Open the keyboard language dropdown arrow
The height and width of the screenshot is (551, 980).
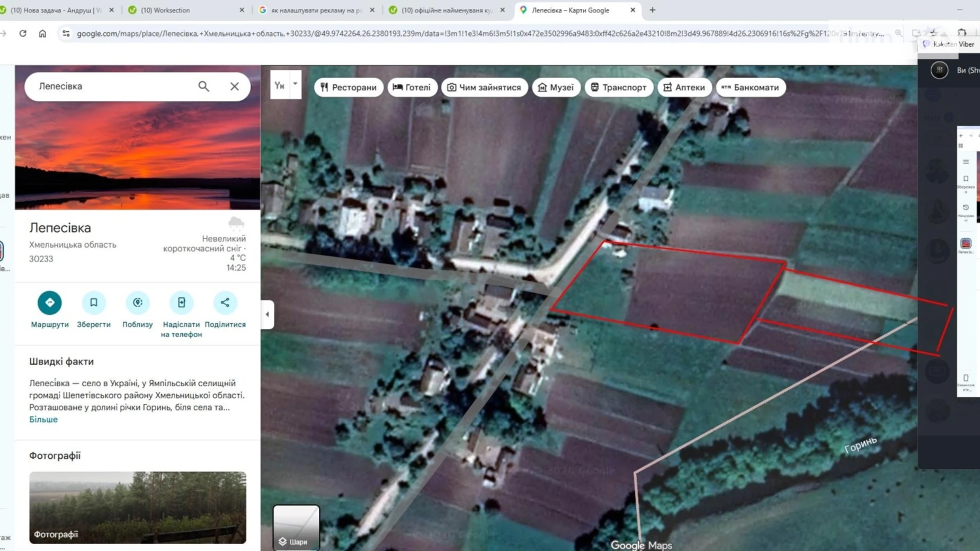295,84
